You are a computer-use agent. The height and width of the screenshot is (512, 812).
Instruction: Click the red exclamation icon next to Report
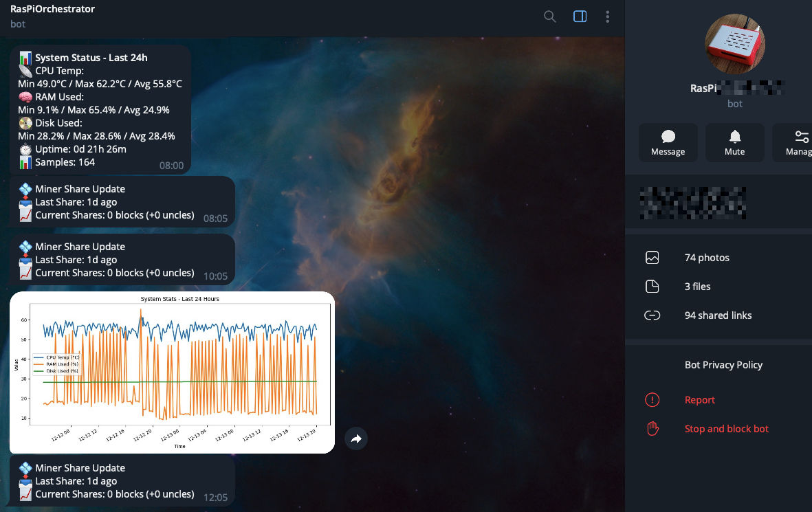652,399
